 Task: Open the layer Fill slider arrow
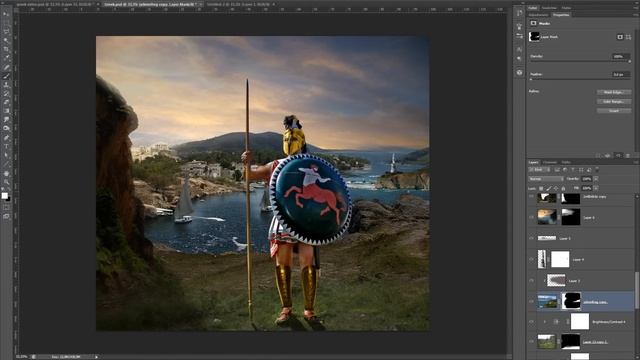point(596,188)
